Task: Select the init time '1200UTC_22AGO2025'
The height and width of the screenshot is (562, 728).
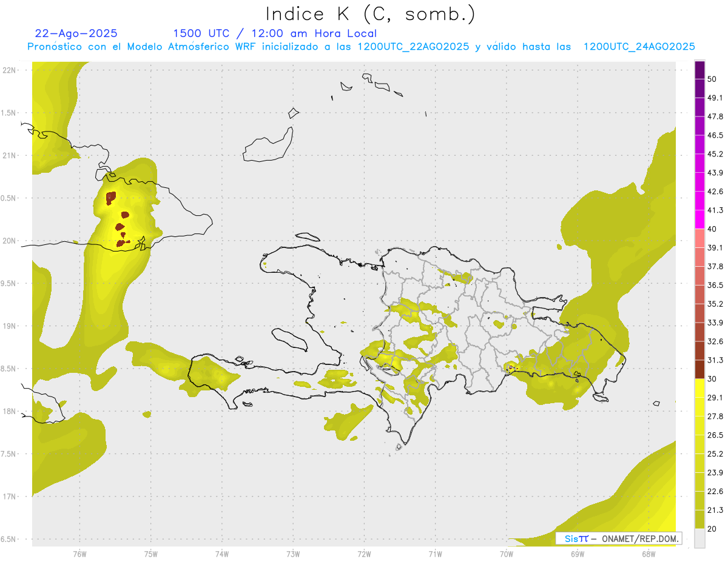Action: click(413, 47)
